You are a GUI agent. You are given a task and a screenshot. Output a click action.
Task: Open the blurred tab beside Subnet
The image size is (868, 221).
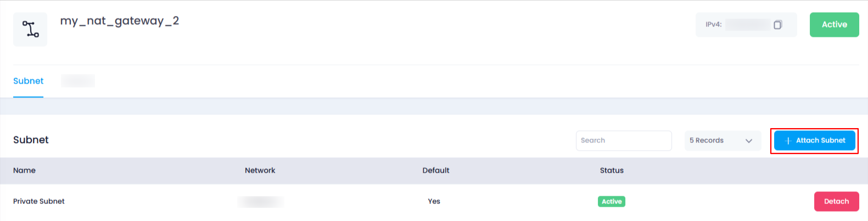pyautogui.click(x=78, y=81)
